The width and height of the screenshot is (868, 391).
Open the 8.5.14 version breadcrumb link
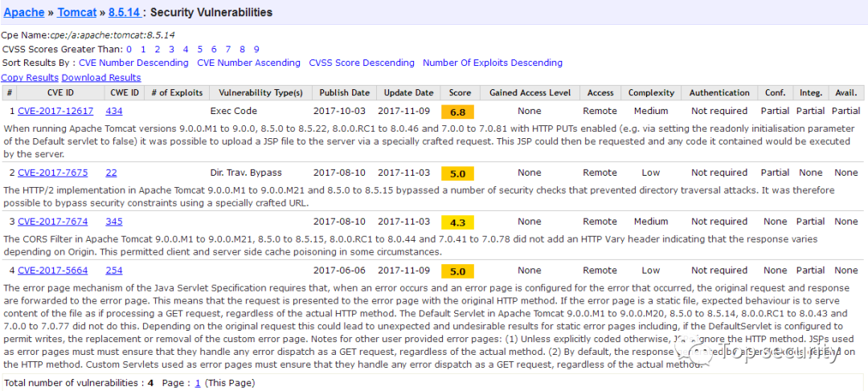(125, 11)
